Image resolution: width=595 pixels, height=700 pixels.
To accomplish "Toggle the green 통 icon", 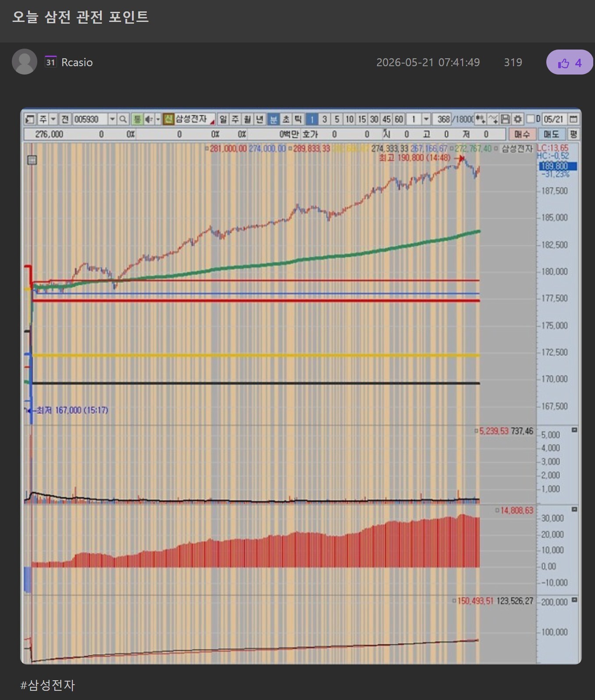I will [x=137, y=119].
